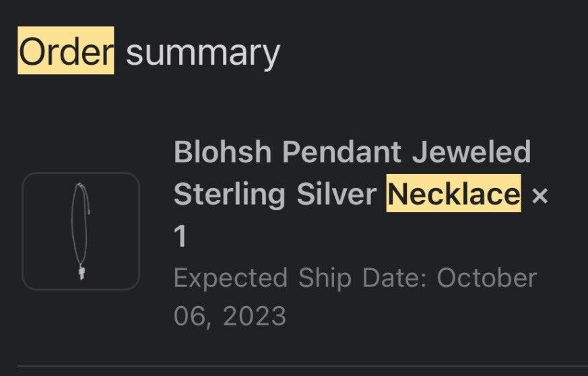Click the highlighted word "Order"
This screenshot has width=588, height=376.
[66, 51]
